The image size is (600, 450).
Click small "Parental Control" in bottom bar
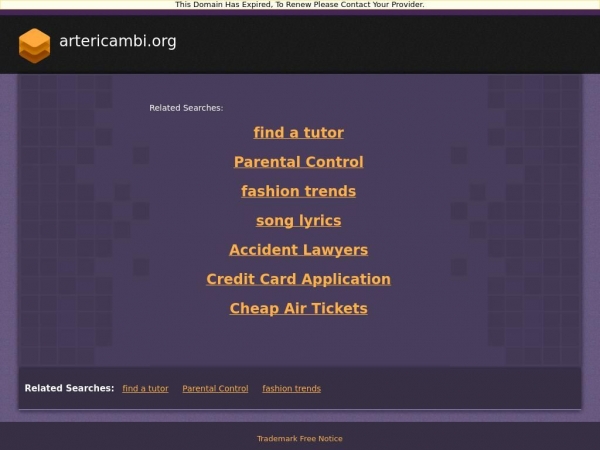pos(215,388)
